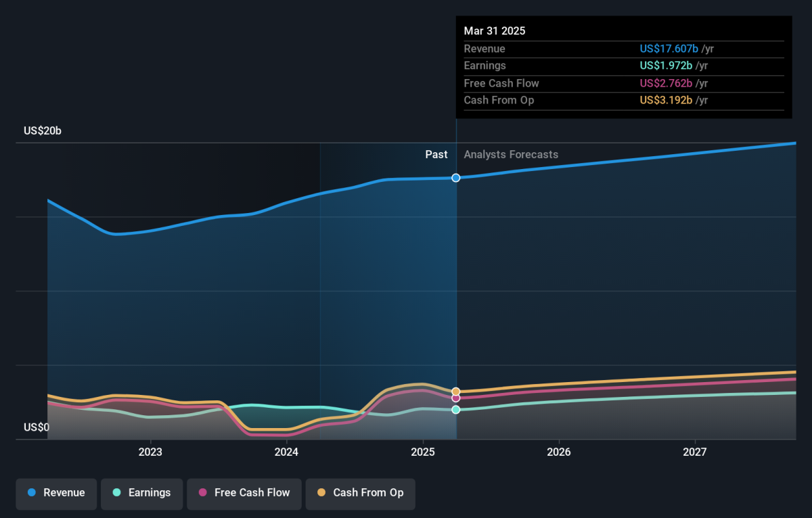Viewport: 812px width, 518px height.
Task: Click the 2026 x-axis label
Action: [559, 452]
